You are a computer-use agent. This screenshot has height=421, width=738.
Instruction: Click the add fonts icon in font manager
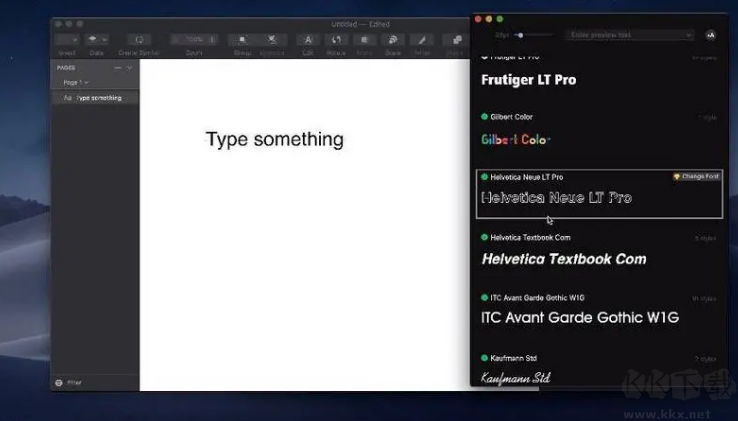coord(711,35)
